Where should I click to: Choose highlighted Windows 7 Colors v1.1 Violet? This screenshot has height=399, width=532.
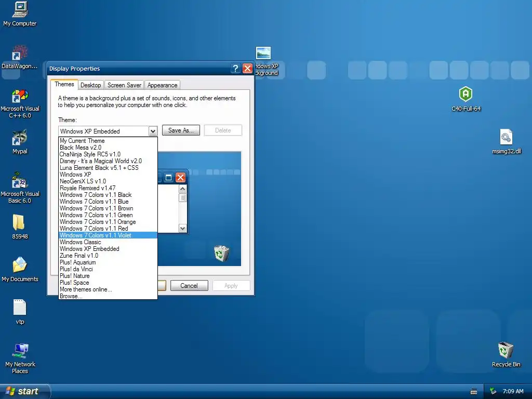click(108, 235)
